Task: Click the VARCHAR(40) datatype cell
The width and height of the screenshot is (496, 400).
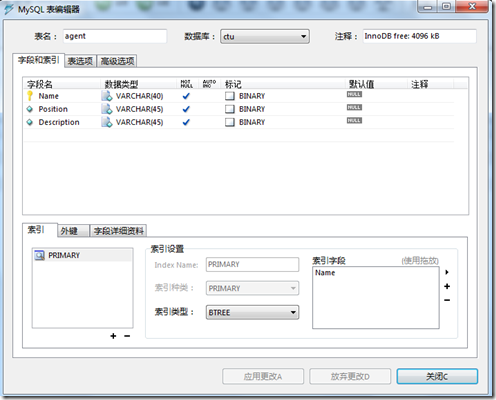Action: pyautogui.click(x=140, y=96)
